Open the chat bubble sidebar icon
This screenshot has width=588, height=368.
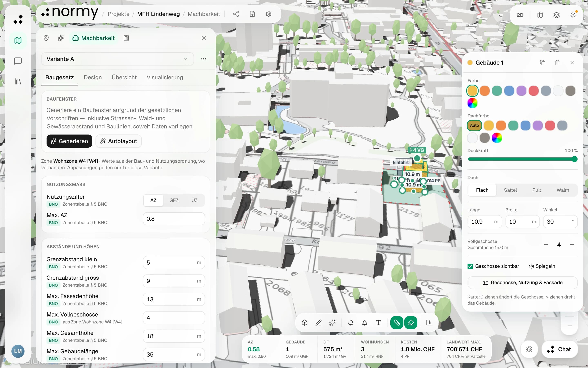(18, 61)
